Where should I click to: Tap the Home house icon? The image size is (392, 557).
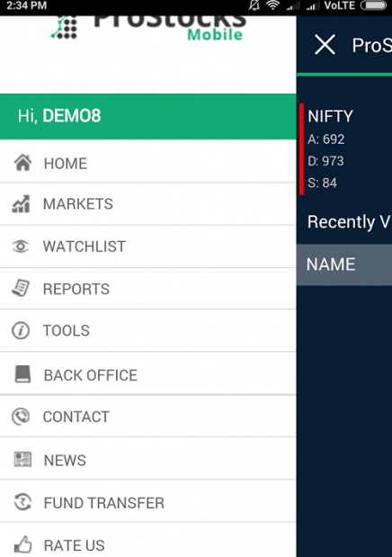[x=22, y=163]
